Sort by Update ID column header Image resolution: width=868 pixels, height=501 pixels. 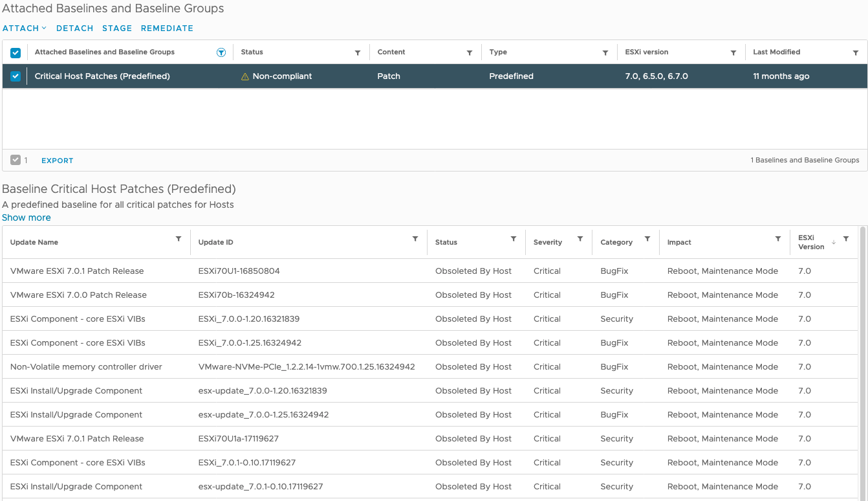(216, 243)
